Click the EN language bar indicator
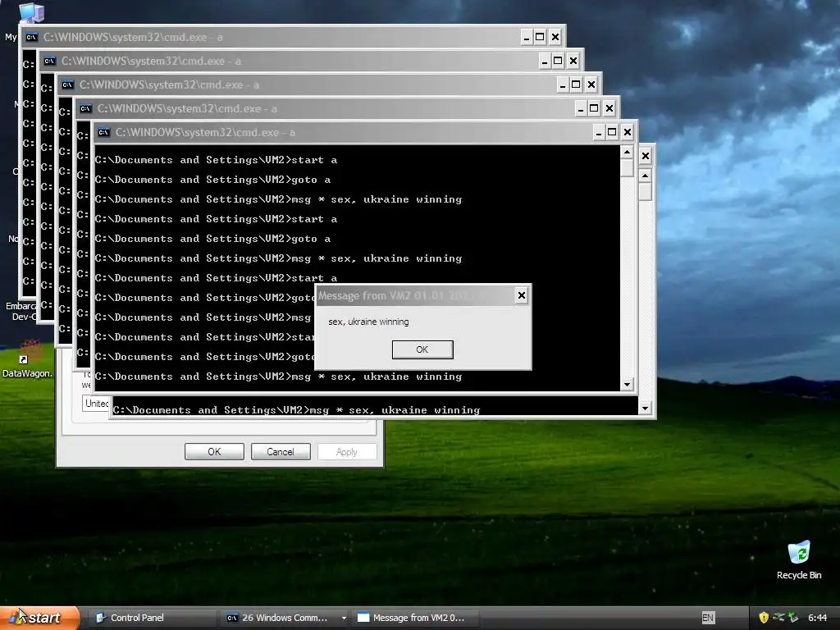The height and width of the screenshot is (630, 840). (708, 618)
